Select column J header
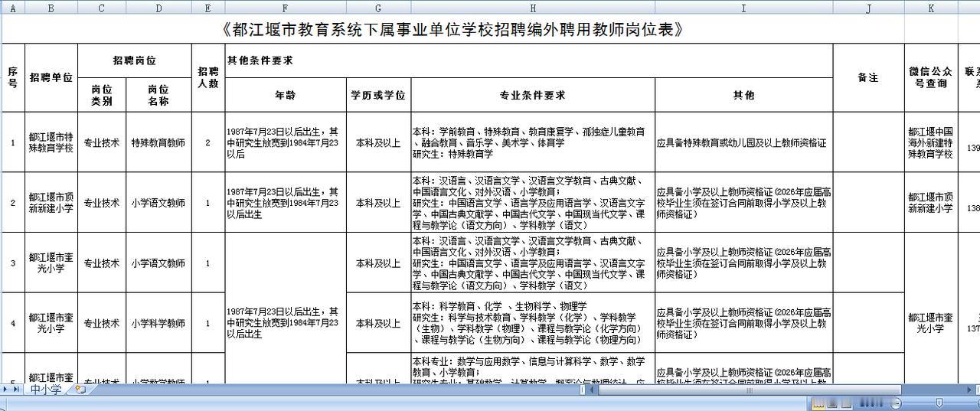Screen dimensions: 980x411 coord(868,8)
